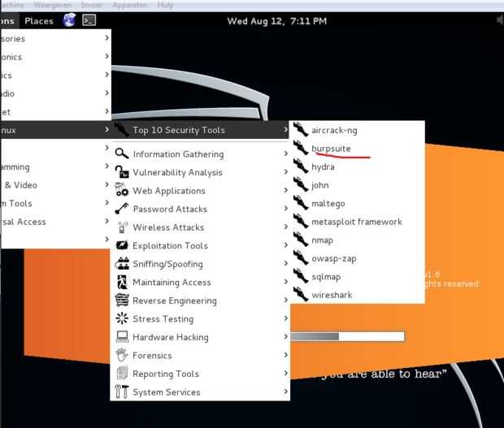Expand the System Services submenu arrow
504x428 pixels.
pos(285,391)
